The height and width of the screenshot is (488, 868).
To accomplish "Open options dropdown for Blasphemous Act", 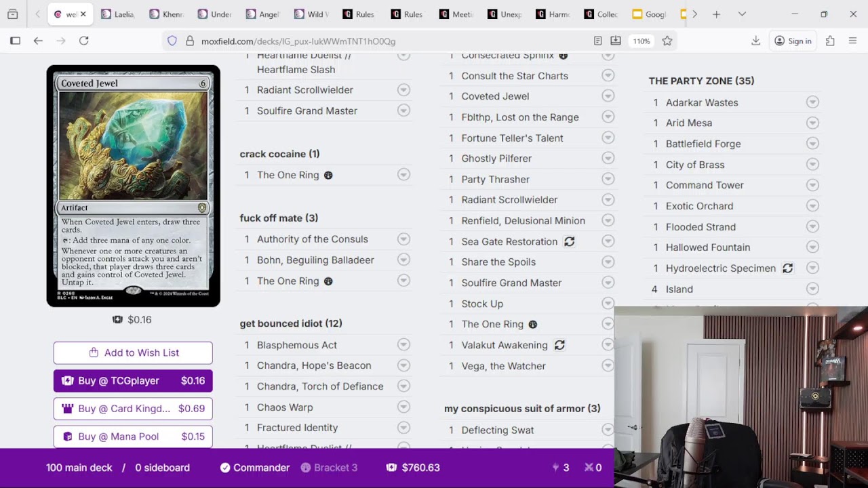I will 403,345.
